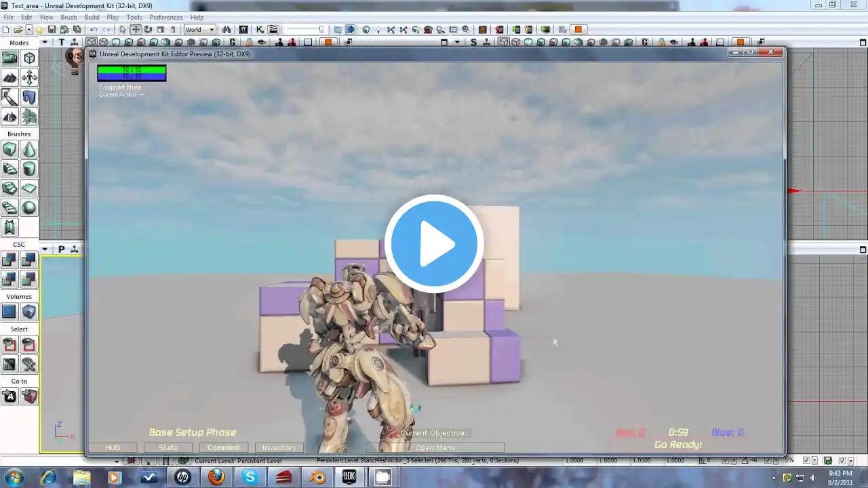Click the Open Menu button
The height and width of the screenshot is (488, 868).
click(435, 447)
